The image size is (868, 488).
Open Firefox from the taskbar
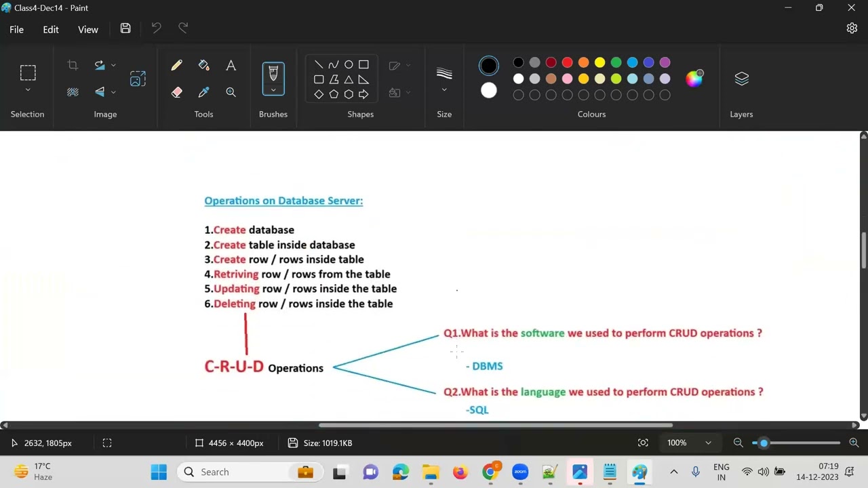click(460, 472)
